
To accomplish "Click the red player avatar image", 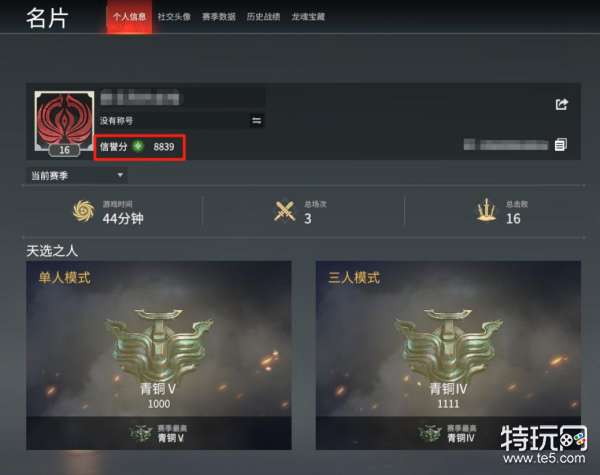I will click(64, 121).
